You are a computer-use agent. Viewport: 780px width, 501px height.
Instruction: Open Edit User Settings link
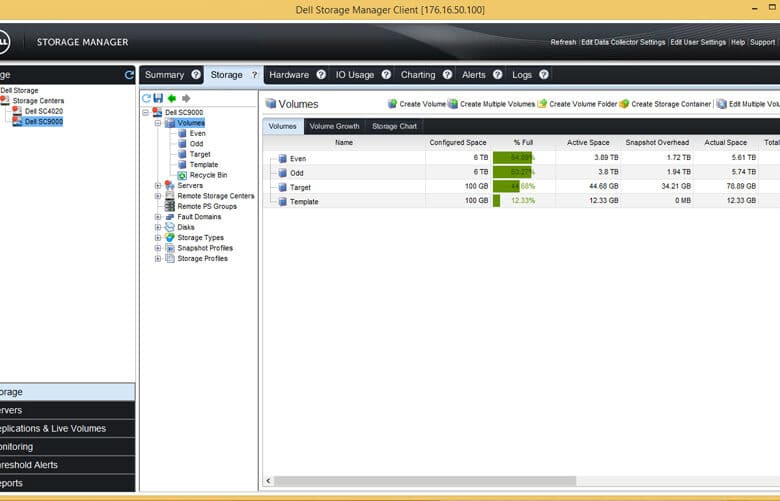point(698,42)
